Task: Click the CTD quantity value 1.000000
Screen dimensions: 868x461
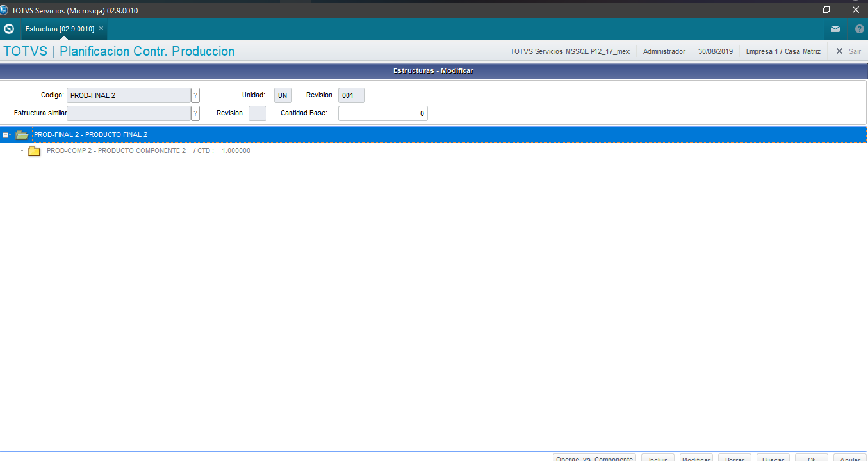Action: point(236,151)
